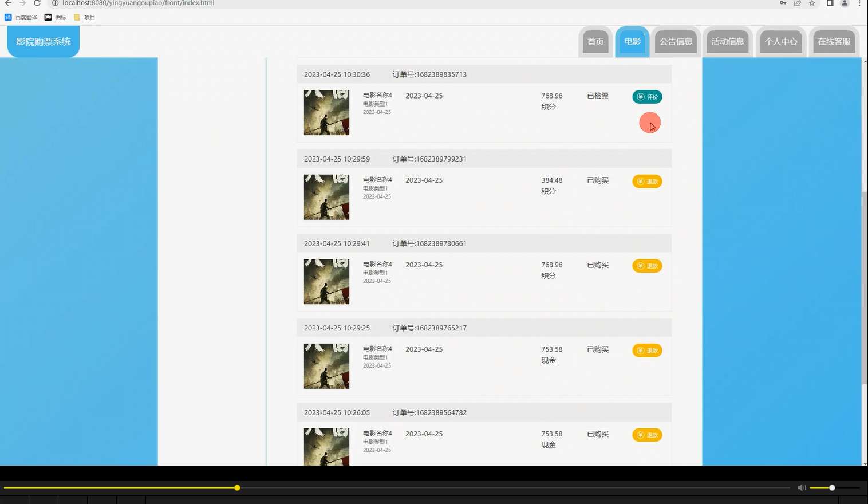Screen dimensions: 868x504
Task: Click the 已检票 status text
Action: [x=598, y=96]
